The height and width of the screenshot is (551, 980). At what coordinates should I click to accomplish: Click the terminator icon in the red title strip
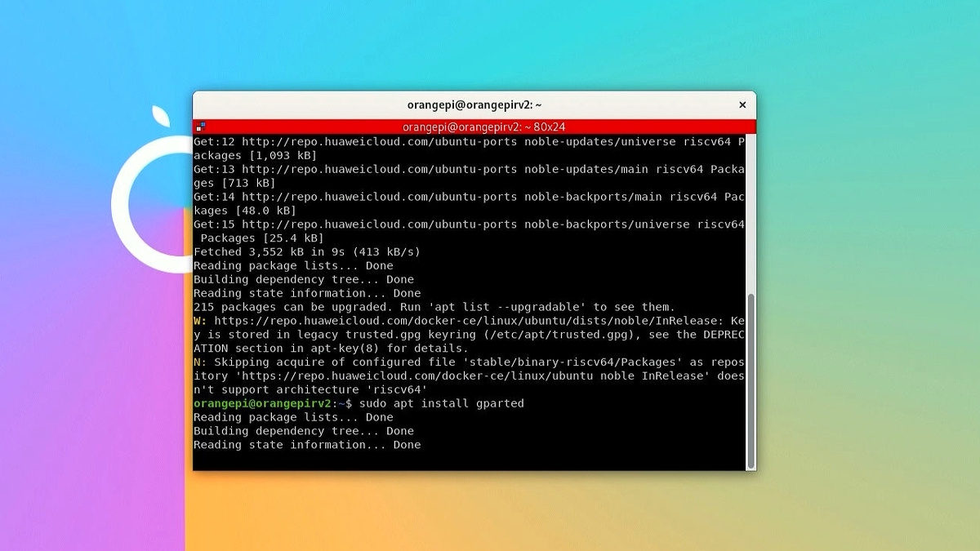pos(201,127)
